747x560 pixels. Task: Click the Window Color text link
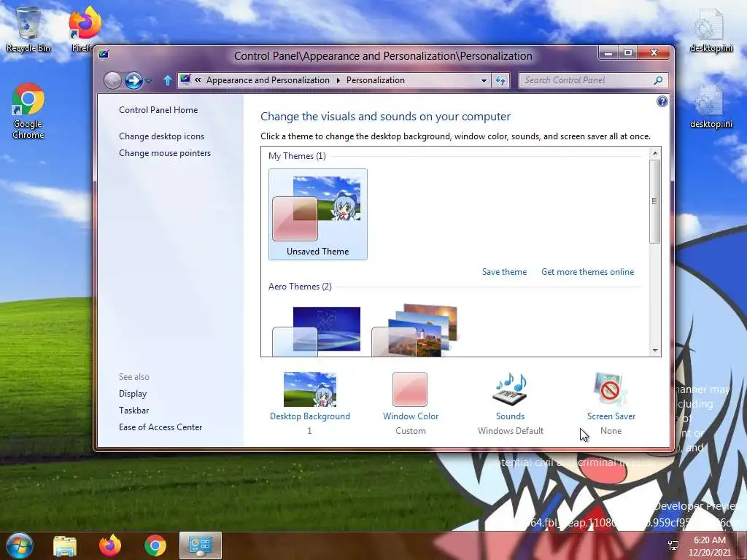point(411,416)
